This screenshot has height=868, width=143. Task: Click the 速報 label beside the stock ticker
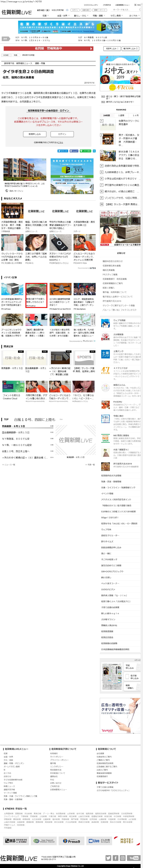(x=6, y=39)
